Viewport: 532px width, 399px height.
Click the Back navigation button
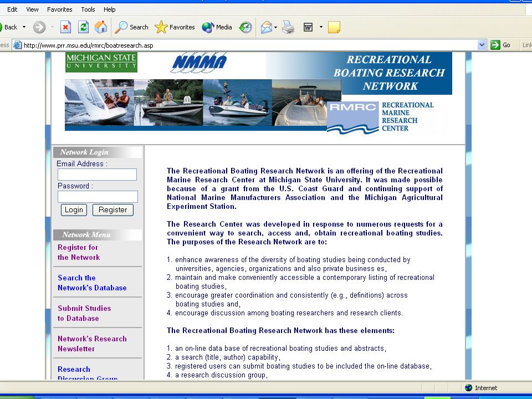[x=9, y=27]
